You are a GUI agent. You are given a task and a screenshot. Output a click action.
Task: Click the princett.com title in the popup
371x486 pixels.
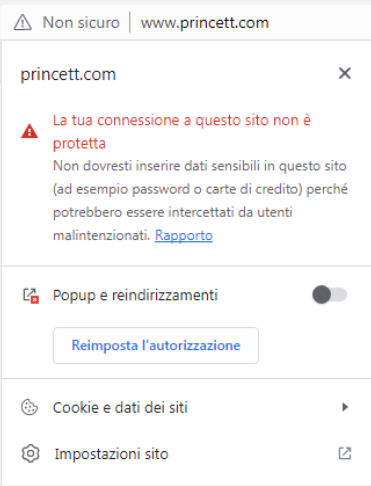pos(68,74)
